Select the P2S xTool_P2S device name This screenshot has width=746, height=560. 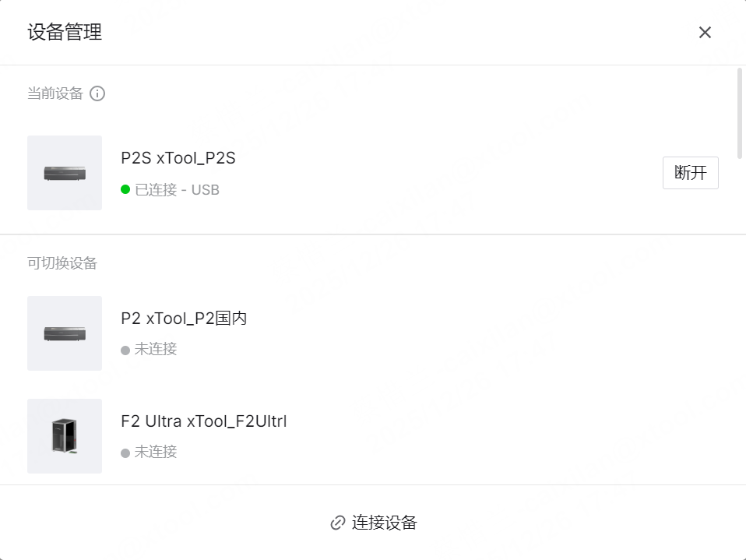pyautogui.click(x=178, y=158)
